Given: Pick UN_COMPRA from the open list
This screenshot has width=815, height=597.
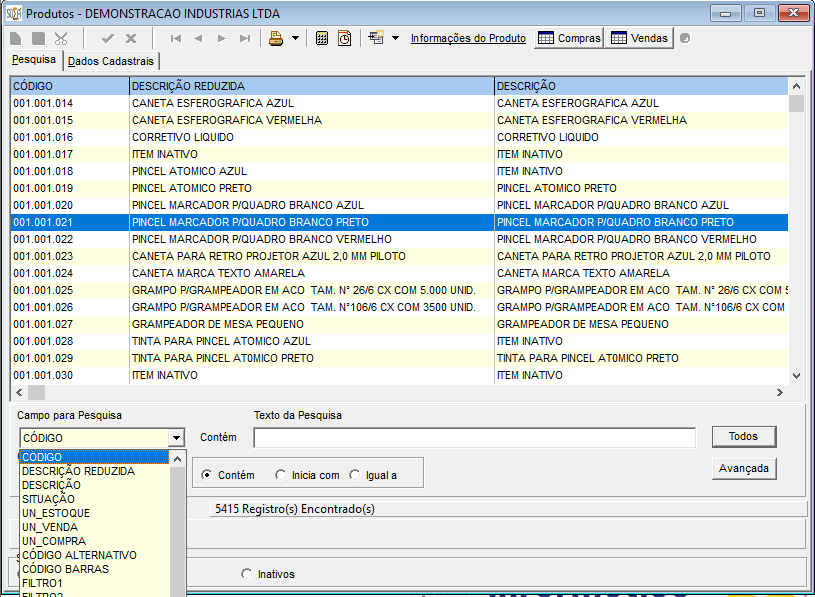Looking at the screenshot, I should click(54, 541).
